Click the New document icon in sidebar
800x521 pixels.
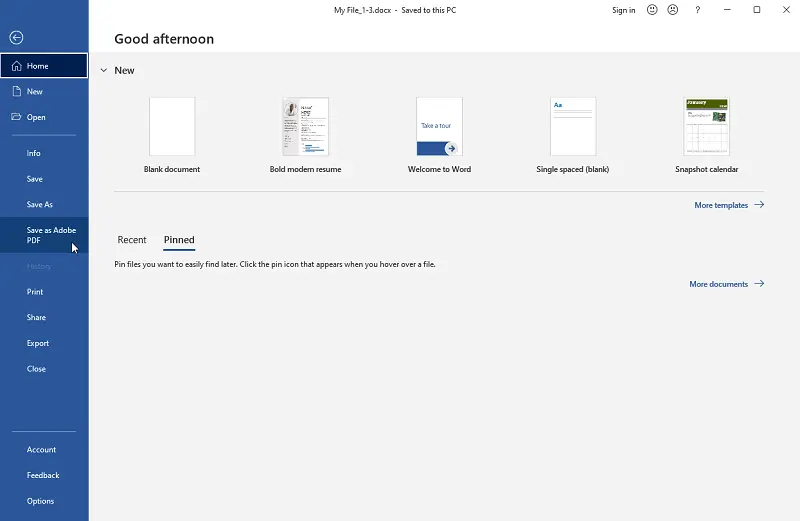point(17,91)
